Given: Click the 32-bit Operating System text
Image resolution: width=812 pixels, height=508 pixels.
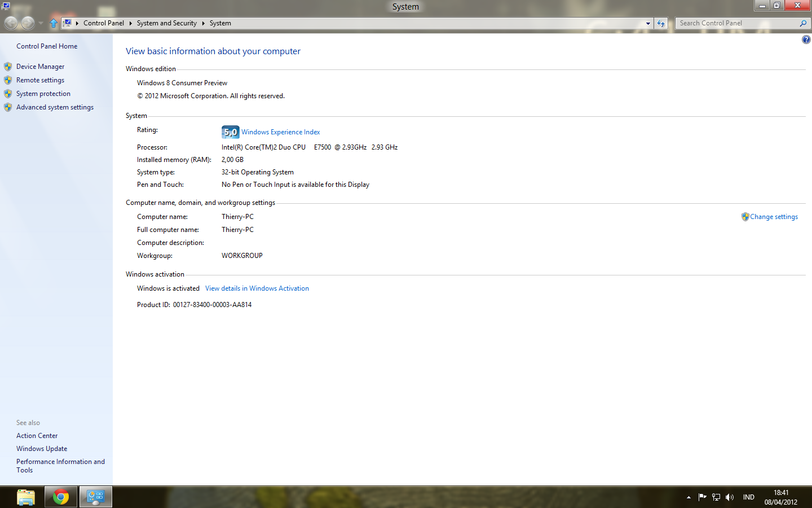Looking at the screenshot, I should (257, 172).
